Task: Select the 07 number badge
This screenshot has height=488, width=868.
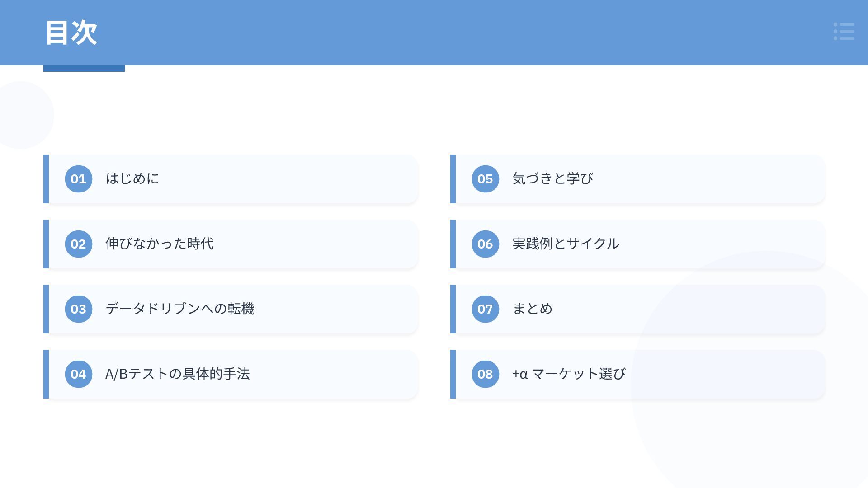Action: 486,309
